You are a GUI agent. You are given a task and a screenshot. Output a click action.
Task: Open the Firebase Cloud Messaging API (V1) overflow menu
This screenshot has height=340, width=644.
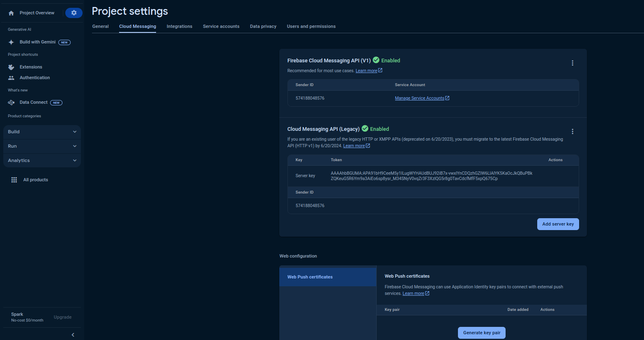(573, 63)
